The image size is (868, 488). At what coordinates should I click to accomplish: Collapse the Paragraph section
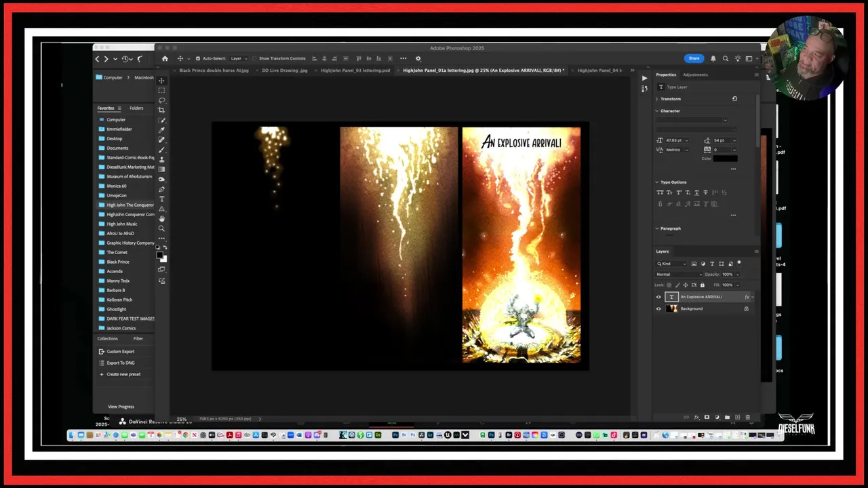656,228
